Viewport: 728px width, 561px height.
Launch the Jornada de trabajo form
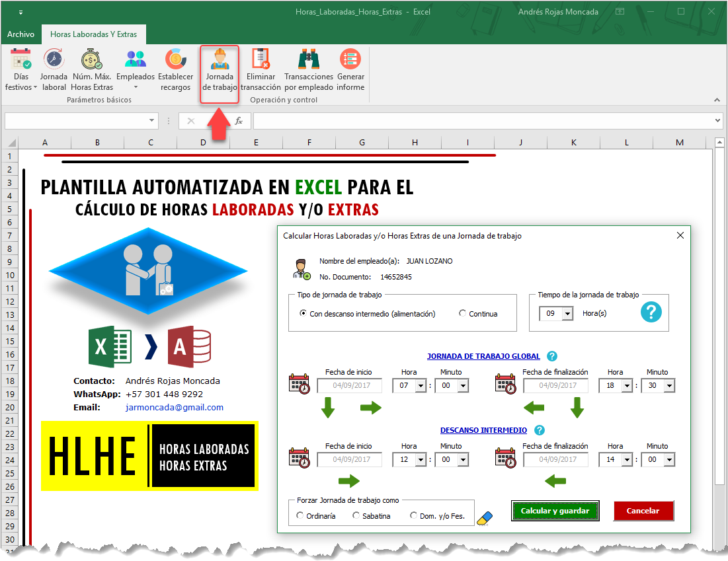(220, 69)
